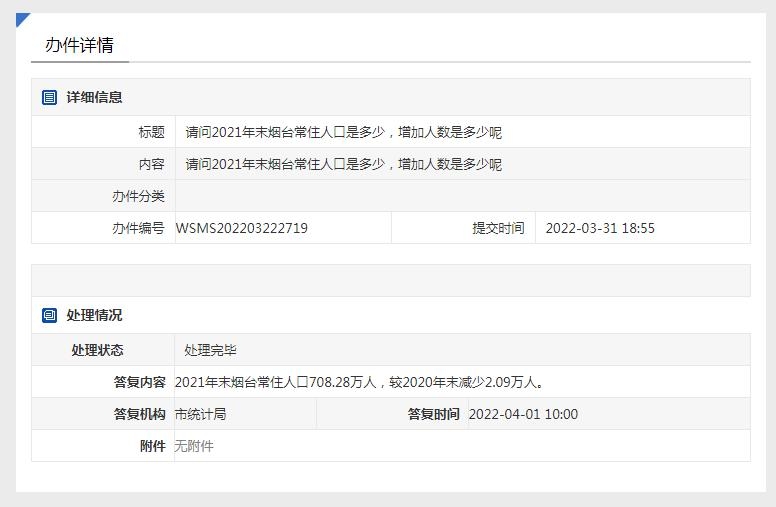The height and width of the screenshot is (507, 776).
Task: Select the 办件详情 tab
Action: tap(79, 45)
